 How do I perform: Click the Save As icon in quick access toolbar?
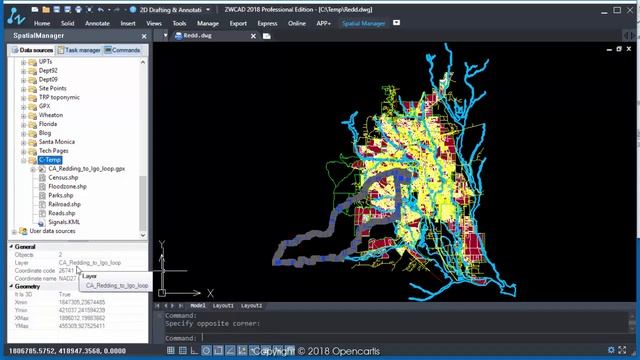67,9
